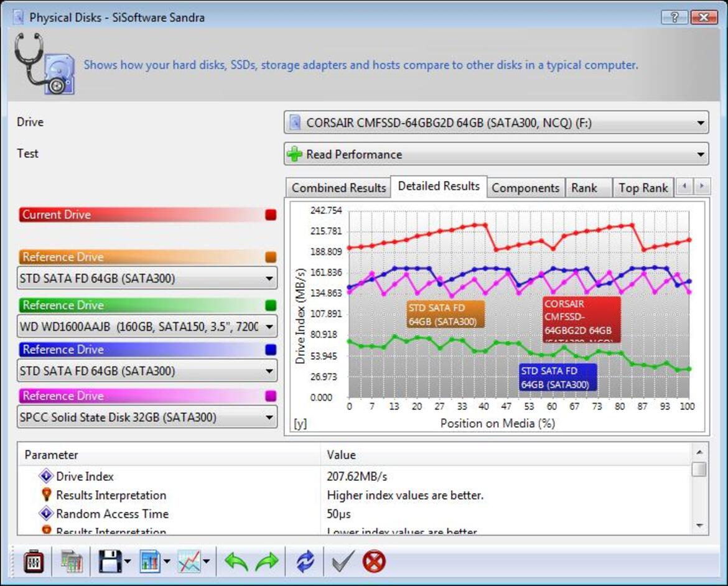Switch to the Combined Results tab

click(338, 188)
